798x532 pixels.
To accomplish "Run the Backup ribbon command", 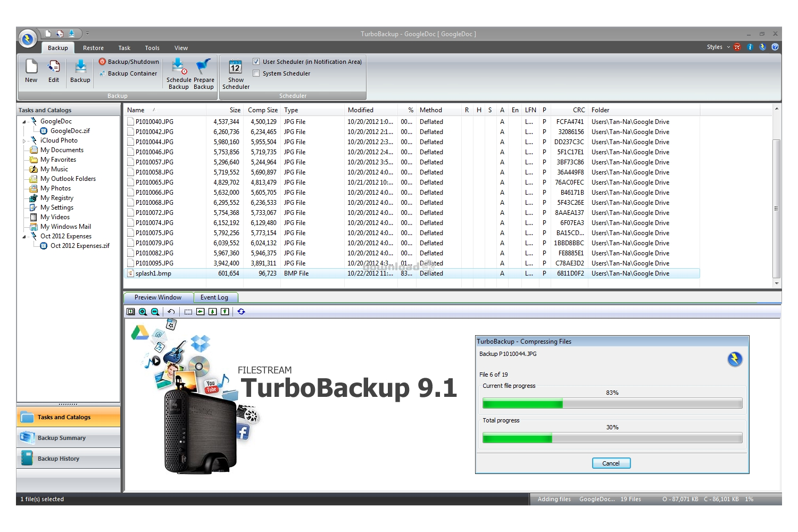I will coord(80,71).
